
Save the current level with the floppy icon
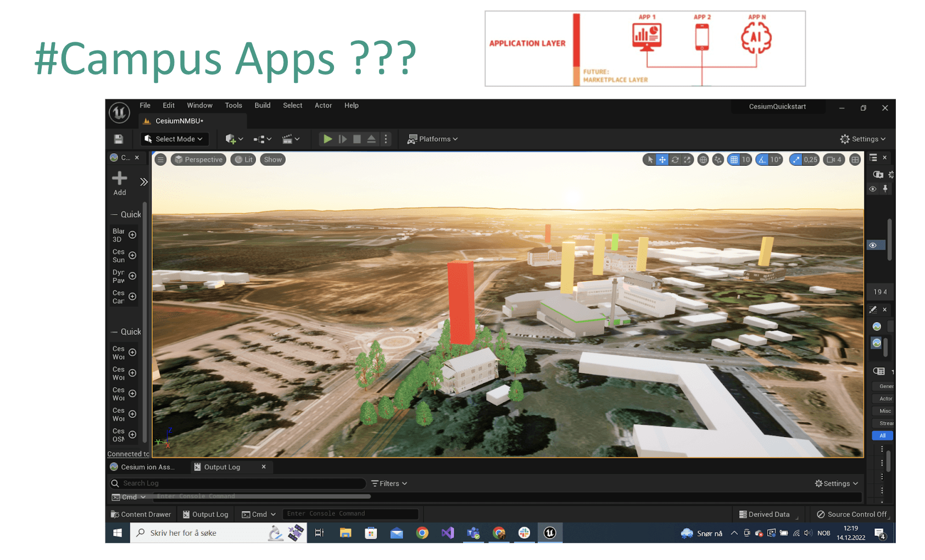coord(119,139)
